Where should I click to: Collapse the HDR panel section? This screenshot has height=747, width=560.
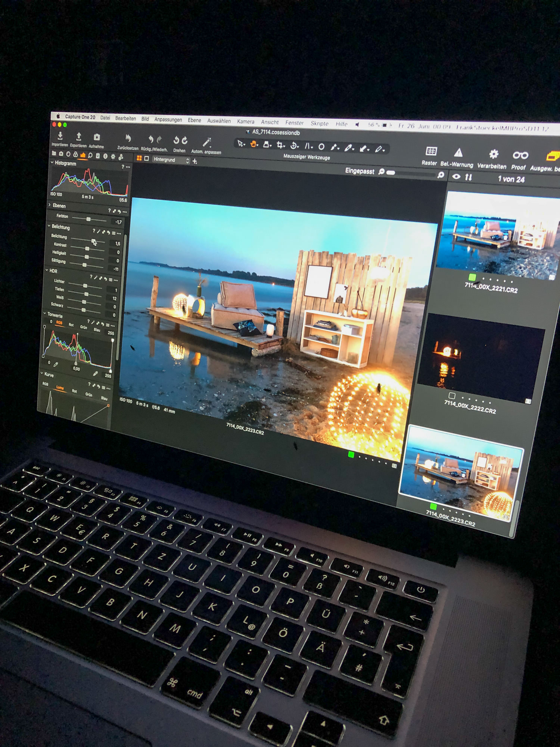pyautogui.click(x=47, y=270)
